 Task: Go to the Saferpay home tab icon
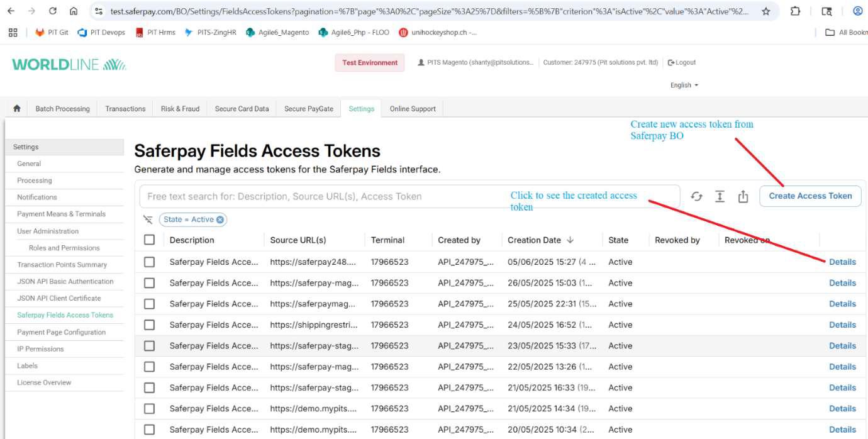[17, 108]
